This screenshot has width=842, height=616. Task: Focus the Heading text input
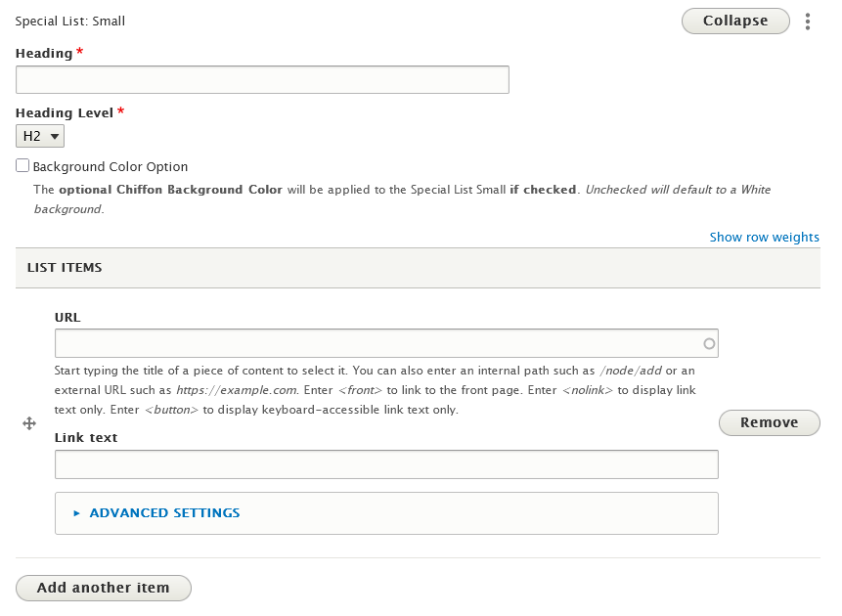tap(262, 80)
